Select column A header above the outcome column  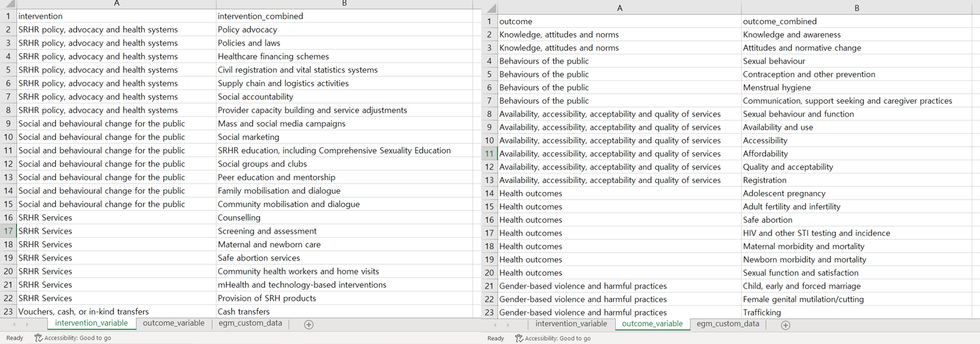(x=619, y=8)
